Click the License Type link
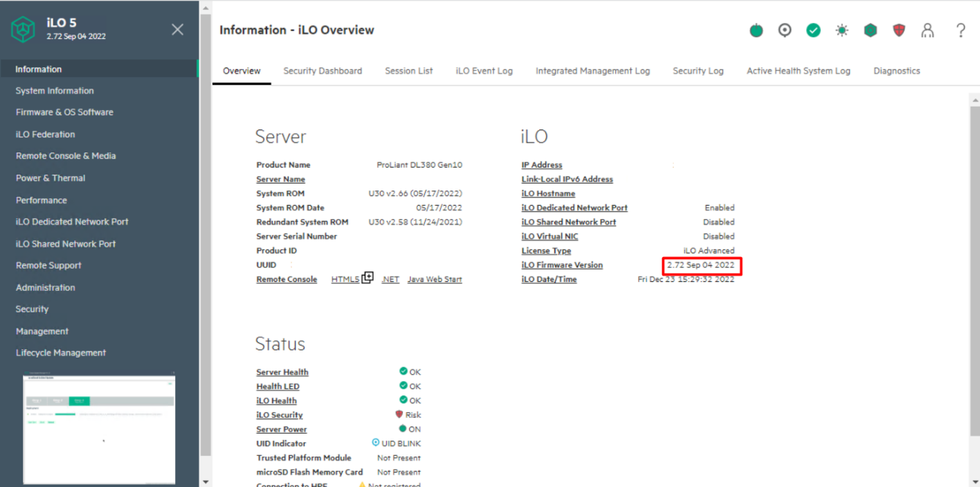 pos(546,251)
